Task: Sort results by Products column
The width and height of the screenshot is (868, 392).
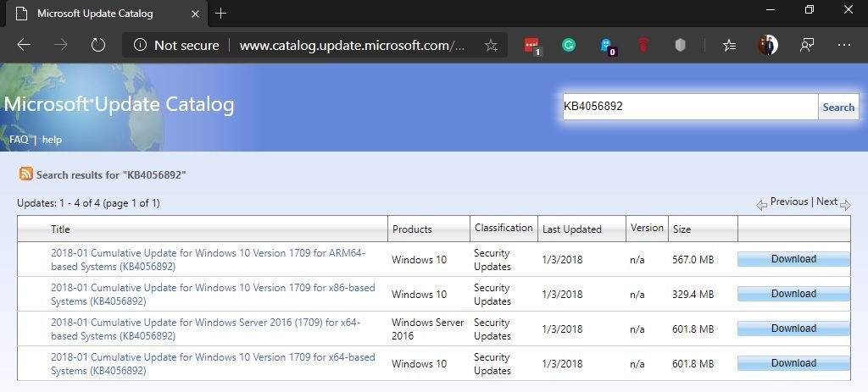Action: pos(412,229)
